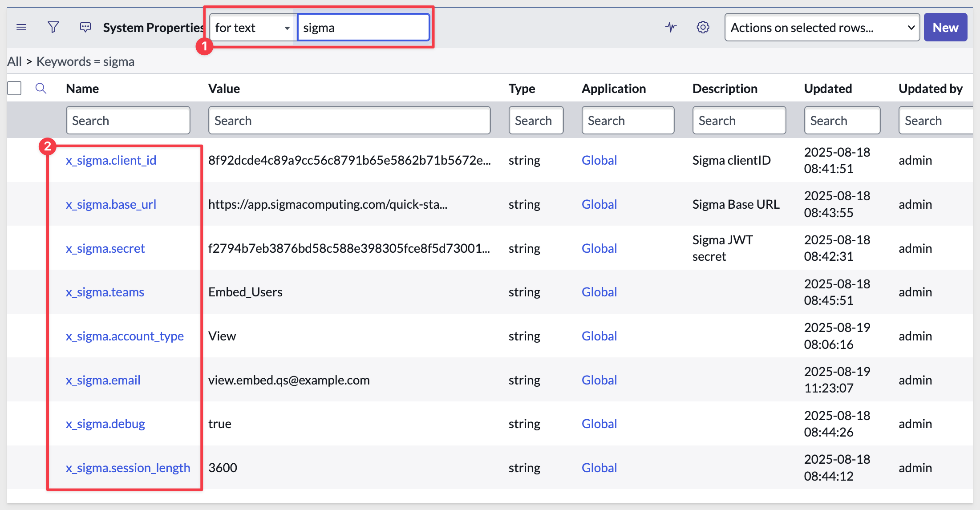Click the Name column search field

tap(128, 120)
